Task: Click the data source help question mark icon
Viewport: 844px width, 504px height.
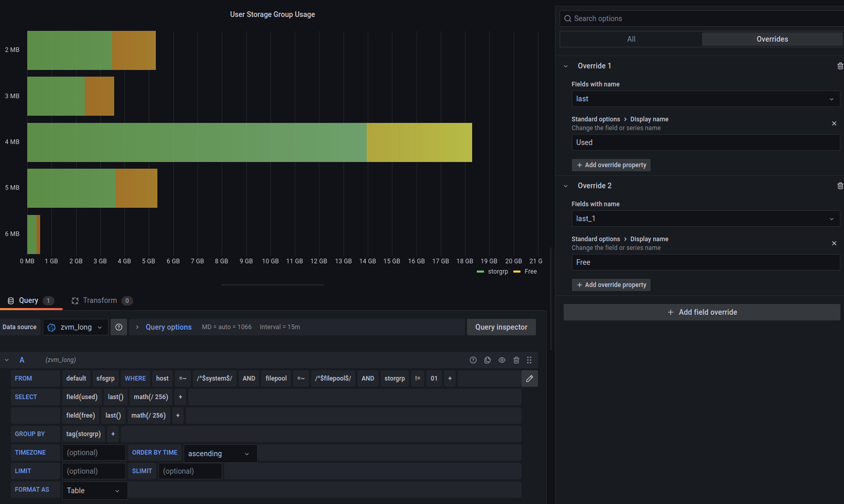Action: pyautogui.click(x=119, y=327)
